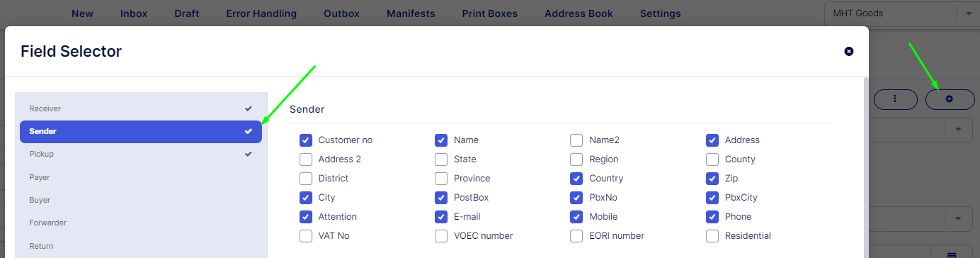980x258 pixels.
Task: Enable the Residential checkbox
Action: (x=712, y=236)
